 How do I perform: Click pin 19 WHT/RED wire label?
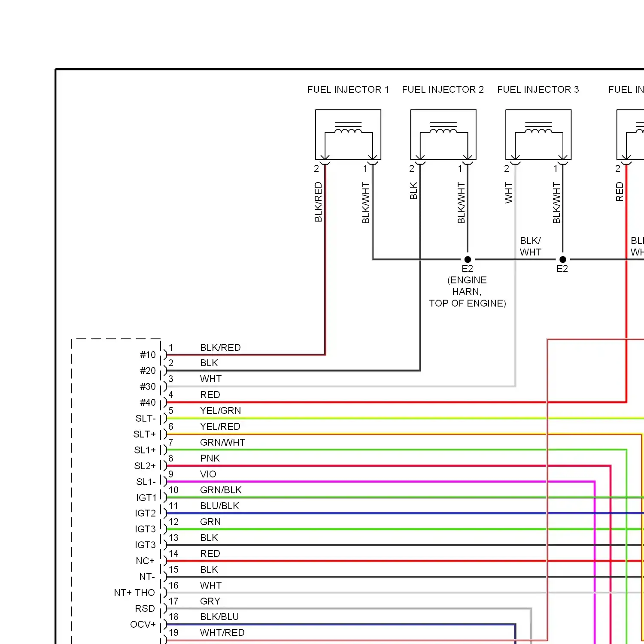[222, 632]
